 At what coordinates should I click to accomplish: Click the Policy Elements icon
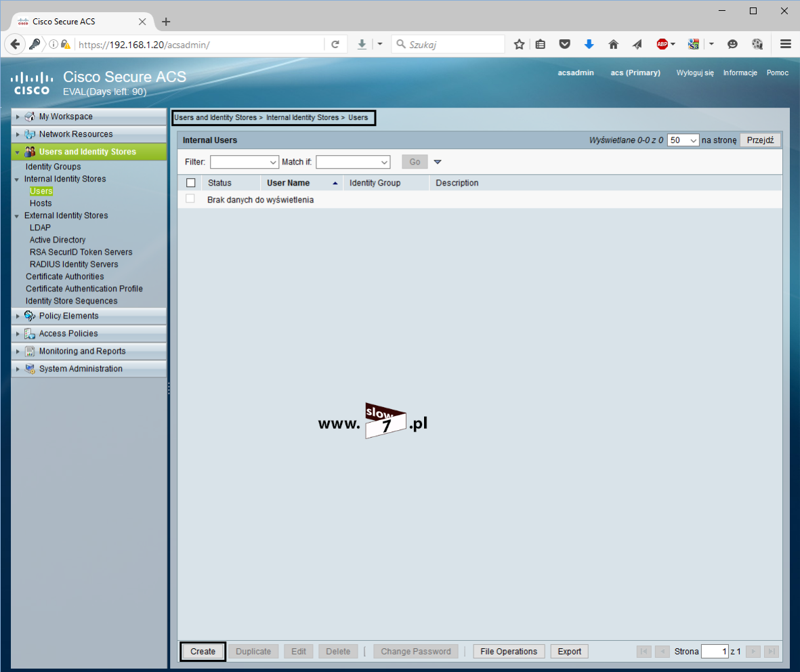click(30, 316)
